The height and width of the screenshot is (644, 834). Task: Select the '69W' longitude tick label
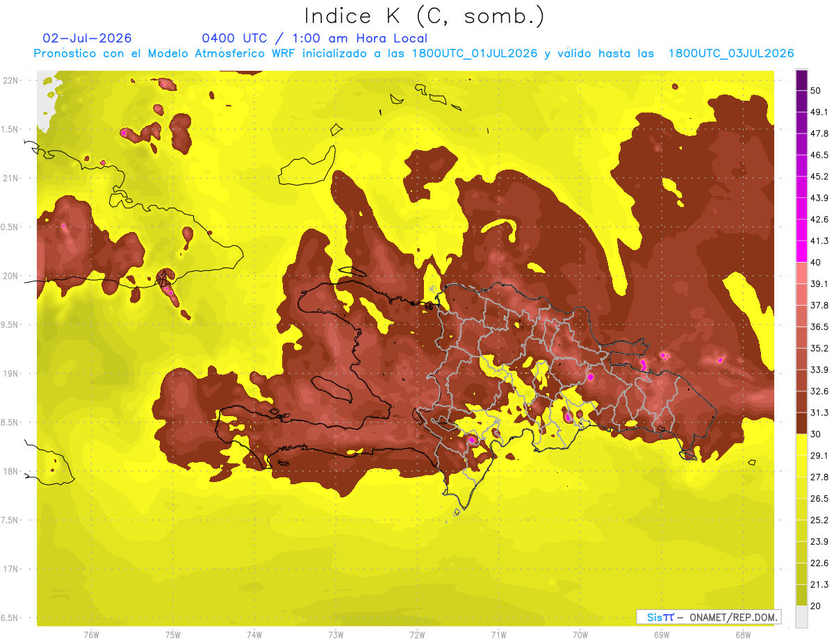click(x=662, y=635)
